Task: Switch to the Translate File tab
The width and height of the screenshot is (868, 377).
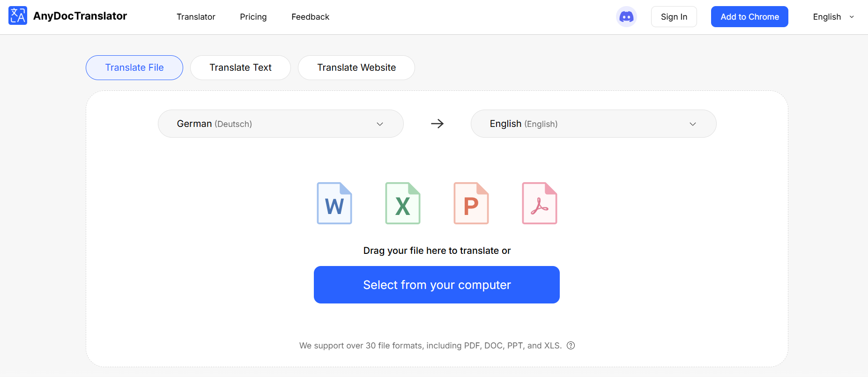Action: [x=134, y=67]
